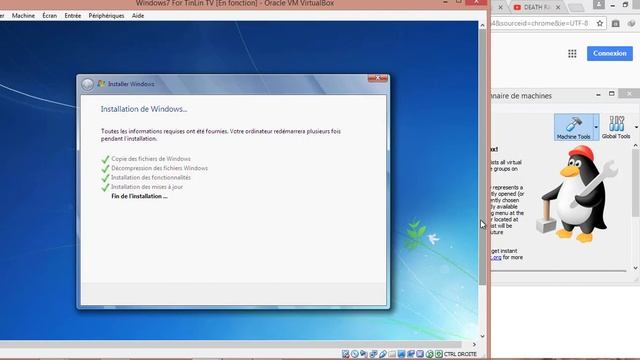Click the 'Installation des fonctionnalités' step
The image size is (640, 360).
pyautogui.click(x=151, y=178)
